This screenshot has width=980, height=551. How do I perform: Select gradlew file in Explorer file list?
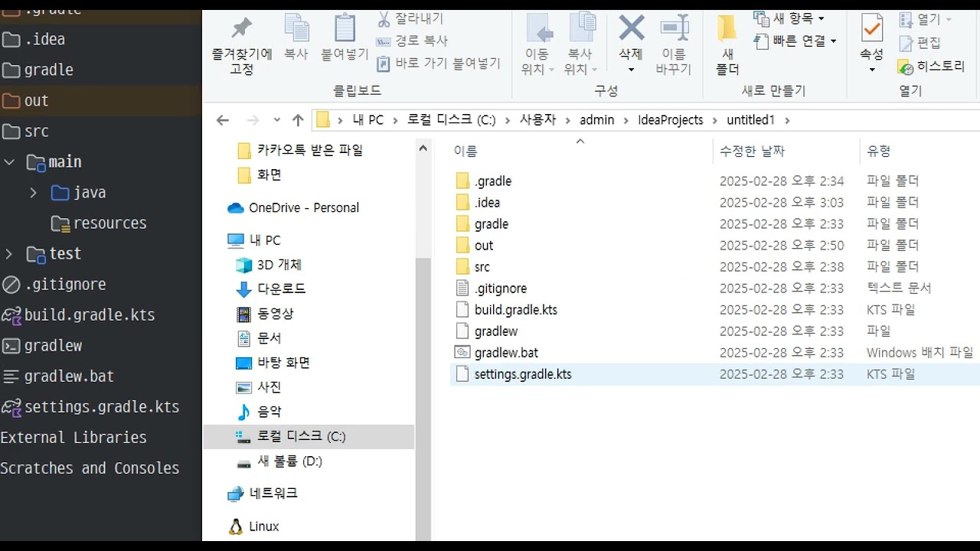tap(495, 331)
